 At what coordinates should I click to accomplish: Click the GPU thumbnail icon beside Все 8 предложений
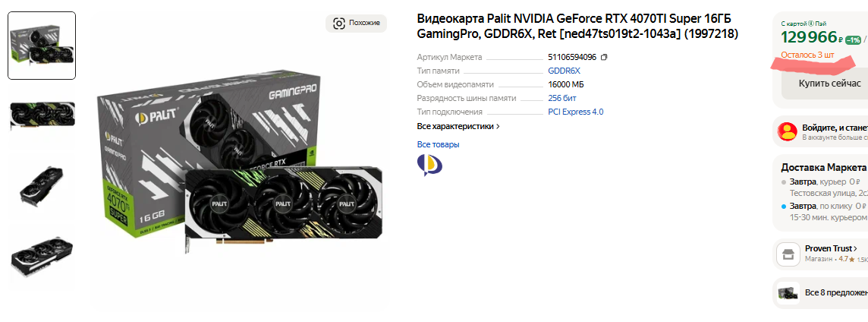coord(787,292)
